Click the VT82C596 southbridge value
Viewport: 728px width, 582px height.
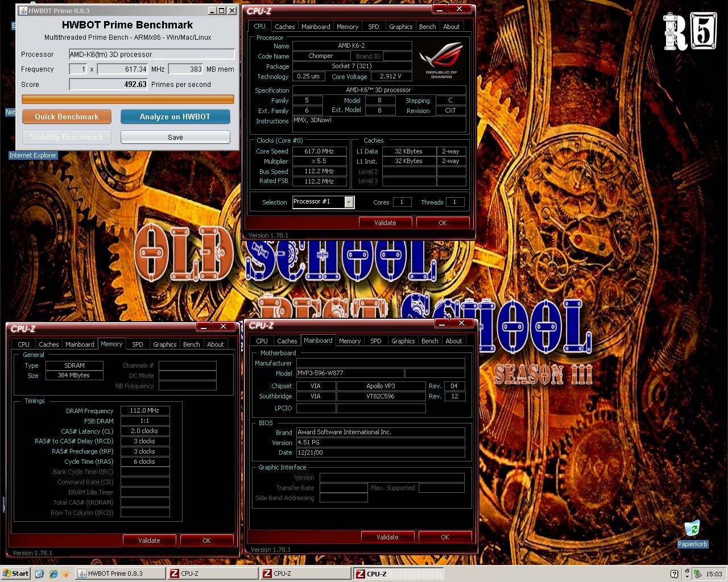(381, 396)
